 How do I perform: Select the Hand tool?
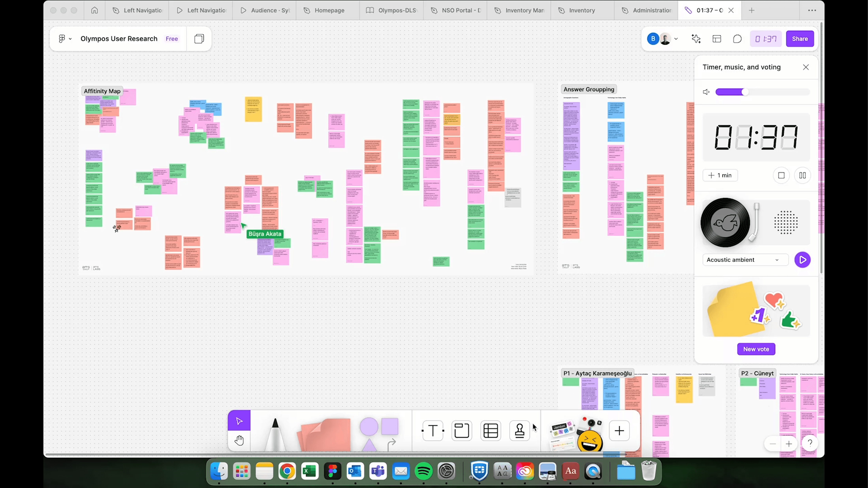point(239,440)
